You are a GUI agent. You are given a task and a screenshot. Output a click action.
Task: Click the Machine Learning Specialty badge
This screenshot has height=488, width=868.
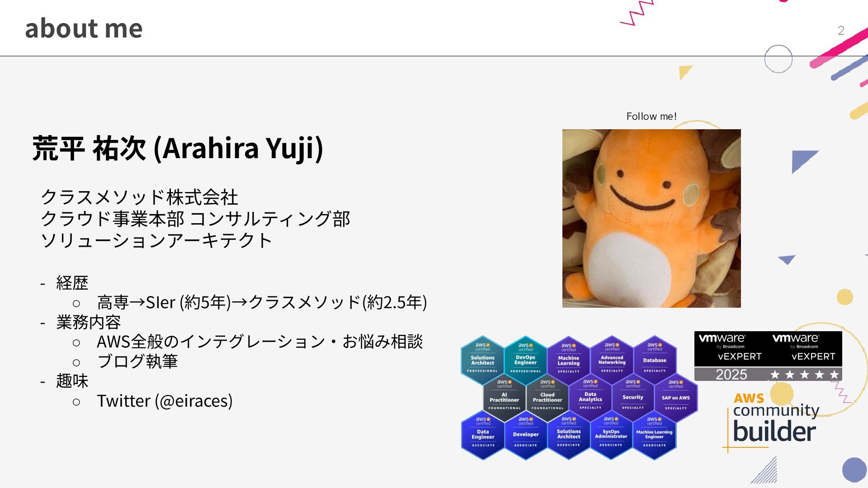coord(568,360)
